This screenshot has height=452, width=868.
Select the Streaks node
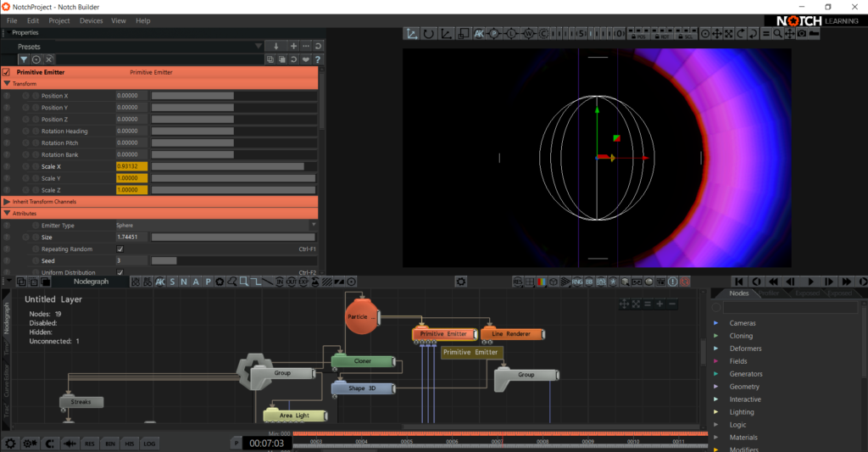pos(81,402)
